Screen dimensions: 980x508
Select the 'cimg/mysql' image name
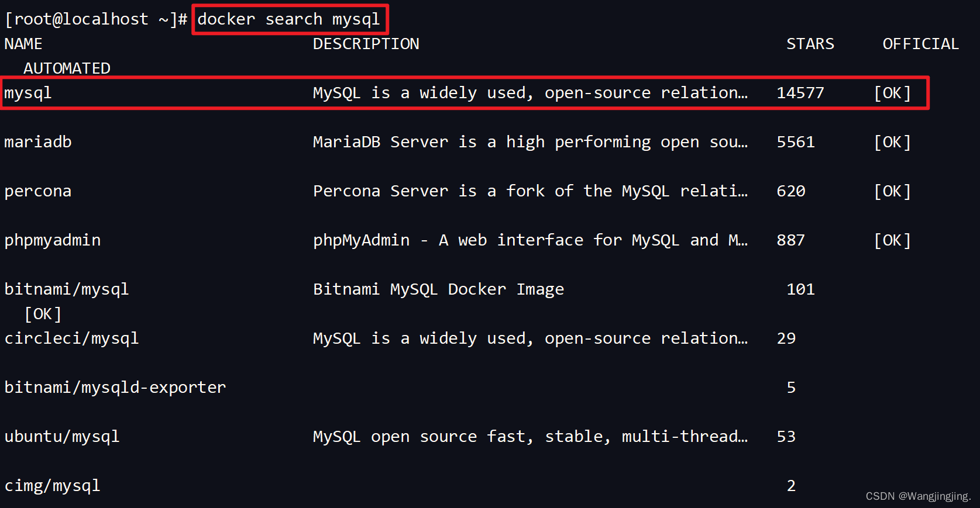tap(53, 486)
